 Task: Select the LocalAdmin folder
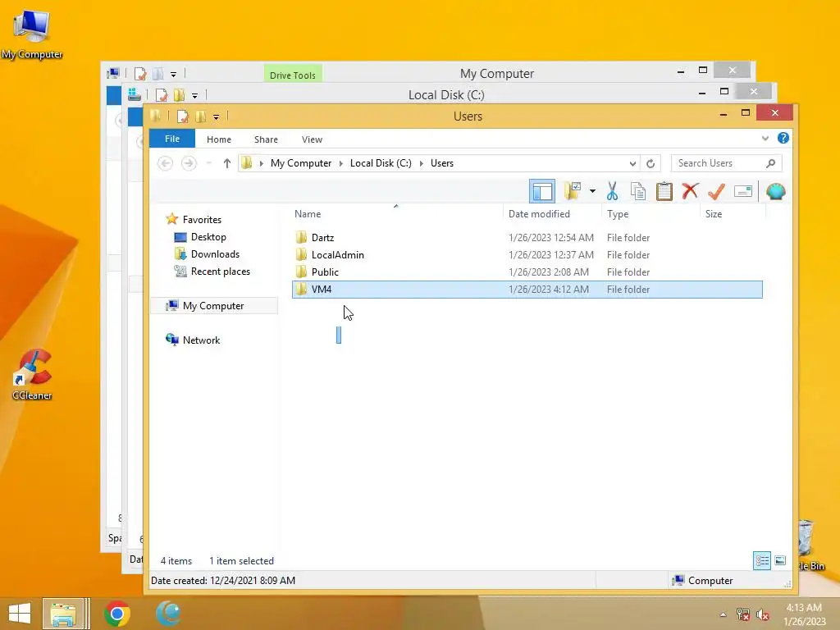[x=337, y=254]
